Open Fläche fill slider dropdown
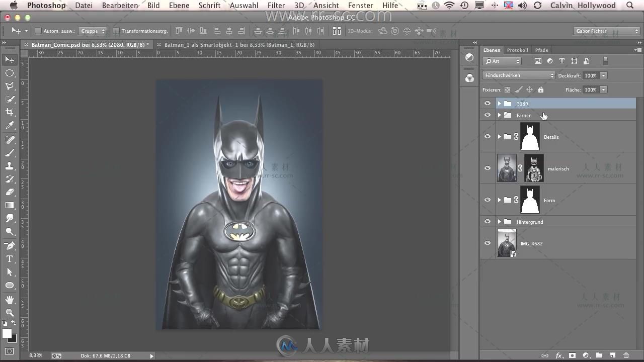Image resolution: width=644 pixels, height=362 pixels. tap(603, 89)
